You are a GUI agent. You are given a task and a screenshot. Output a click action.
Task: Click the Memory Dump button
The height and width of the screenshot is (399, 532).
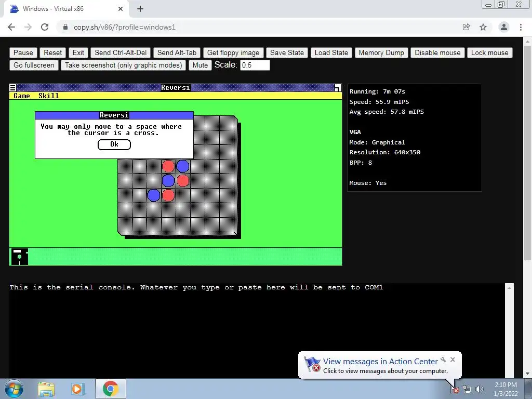(x=381, y=52)
